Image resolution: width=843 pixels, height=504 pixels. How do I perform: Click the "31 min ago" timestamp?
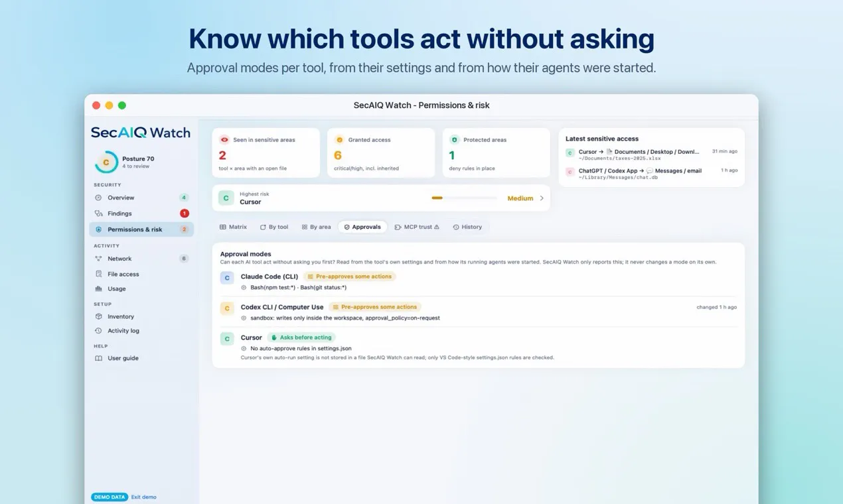(725, 151)
